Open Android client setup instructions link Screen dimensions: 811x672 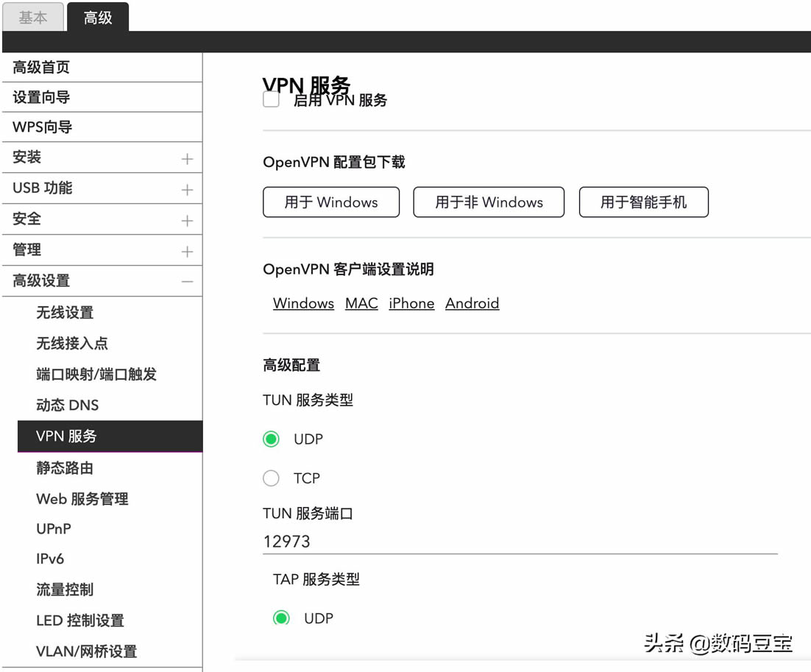[472, 303]
